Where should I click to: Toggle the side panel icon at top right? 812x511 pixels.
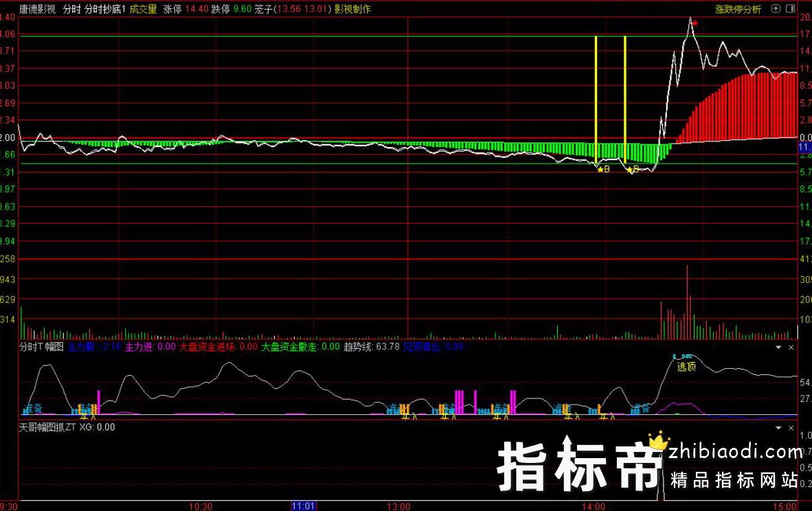point(790,8)
